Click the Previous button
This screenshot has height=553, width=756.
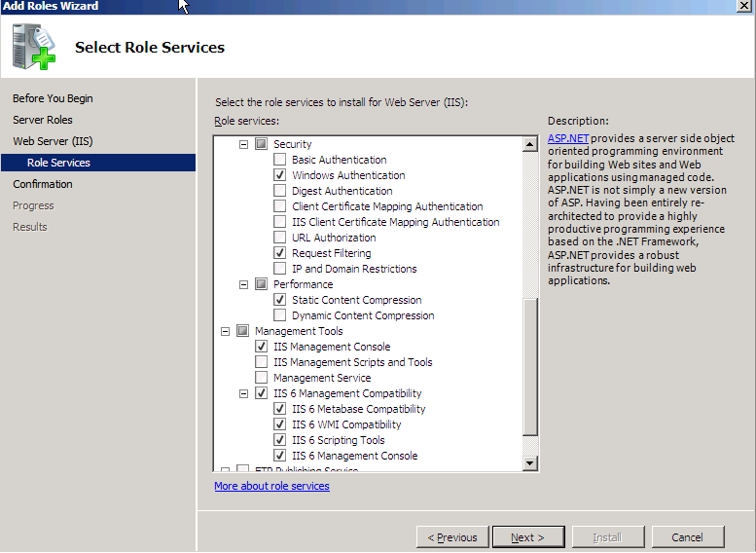point(452,537)
